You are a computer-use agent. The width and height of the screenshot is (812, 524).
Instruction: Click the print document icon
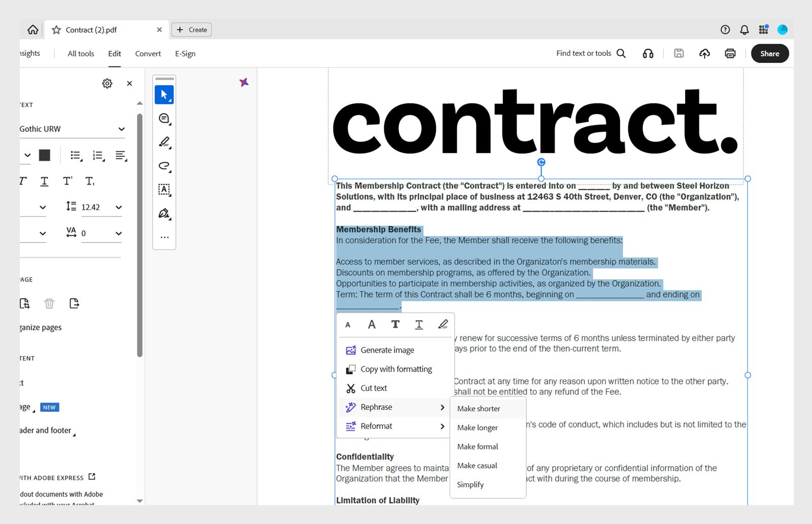pyautogui.click(x=730, y=53)
